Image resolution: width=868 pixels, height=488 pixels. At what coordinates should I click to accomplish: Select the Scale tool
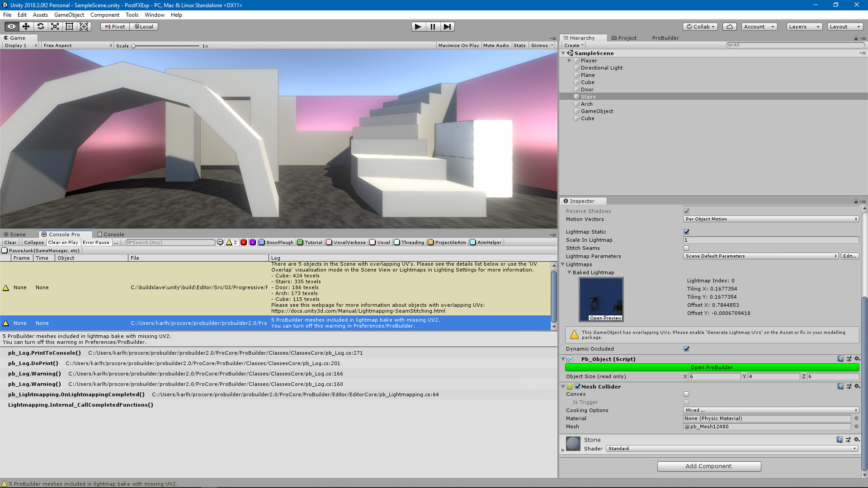[55, 27]
